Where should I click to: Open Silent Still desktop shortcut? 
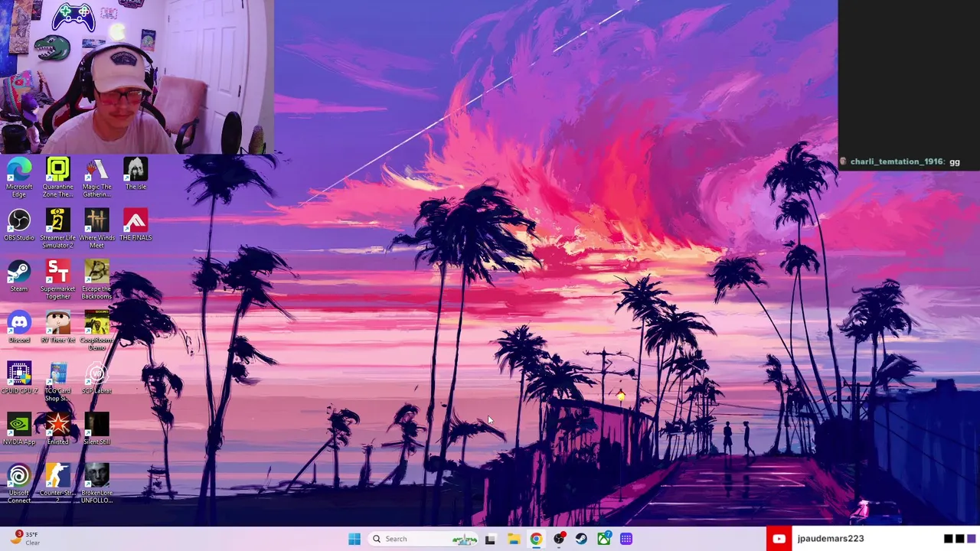point(96,429)
